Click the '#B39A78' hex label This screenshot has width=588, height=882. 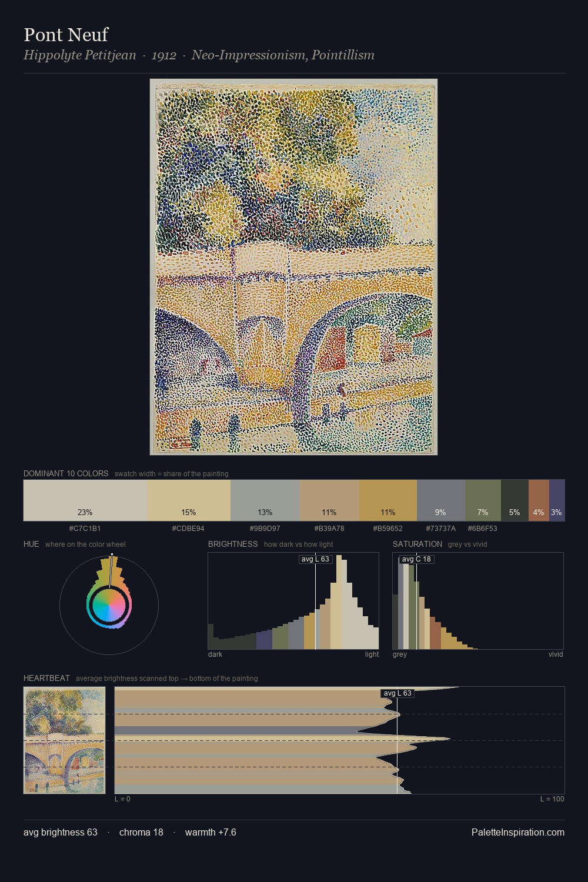pos(329,529)
